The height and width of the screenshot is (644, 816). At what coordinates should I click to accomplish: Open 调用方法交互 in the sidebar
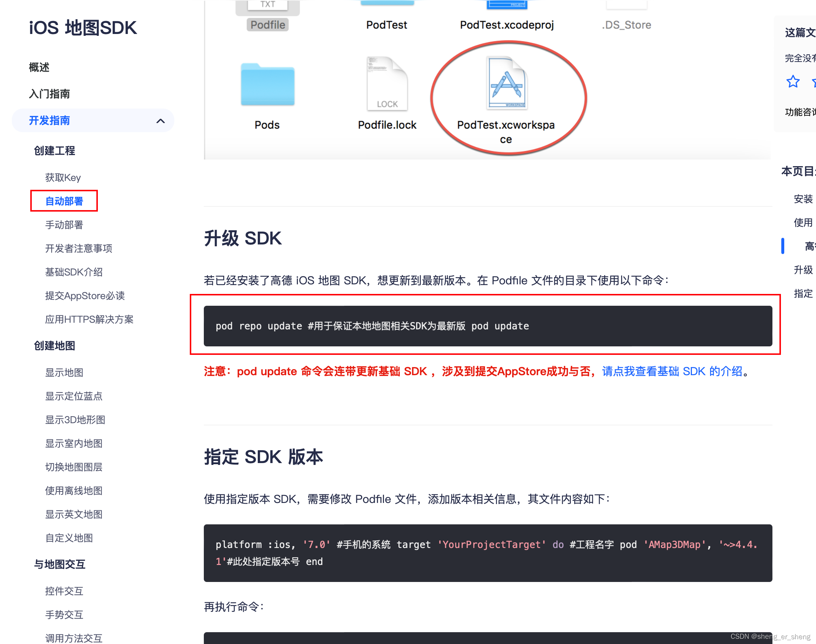(74, 638)
